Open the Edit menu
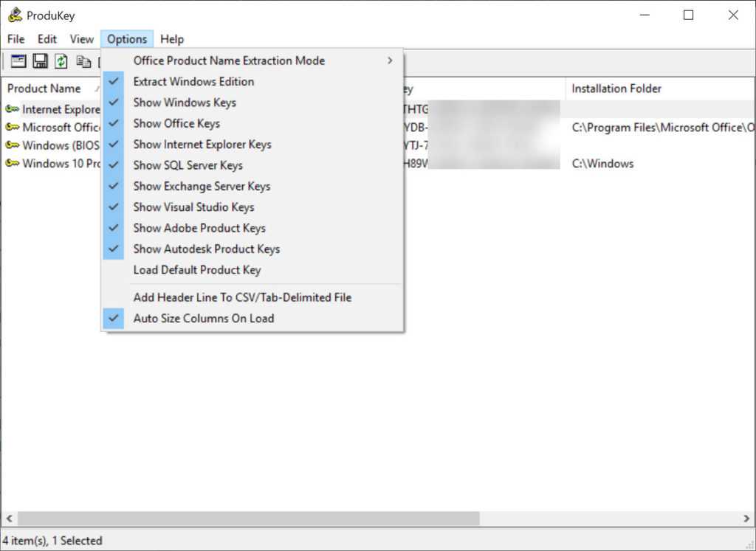Image resolution: width=756 pixels, height=551 pixels. tap(47, 39)
